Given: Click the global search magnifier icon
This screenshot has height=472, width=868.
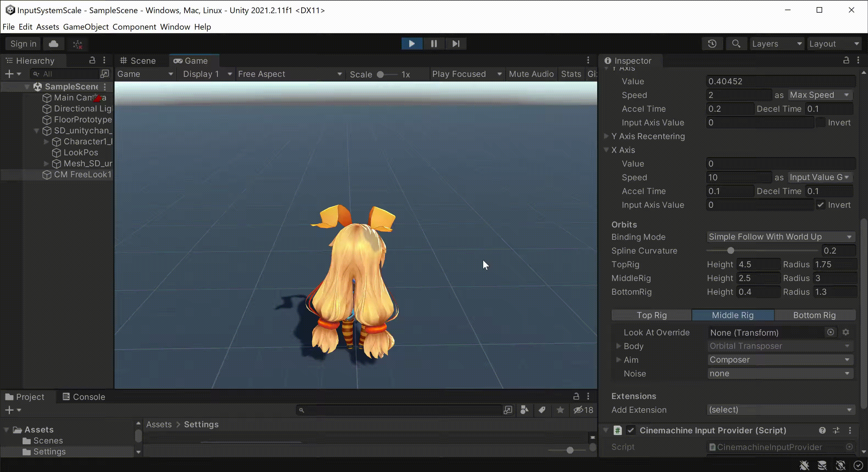Looking at the screenshot, I should [x=736, y=44].
